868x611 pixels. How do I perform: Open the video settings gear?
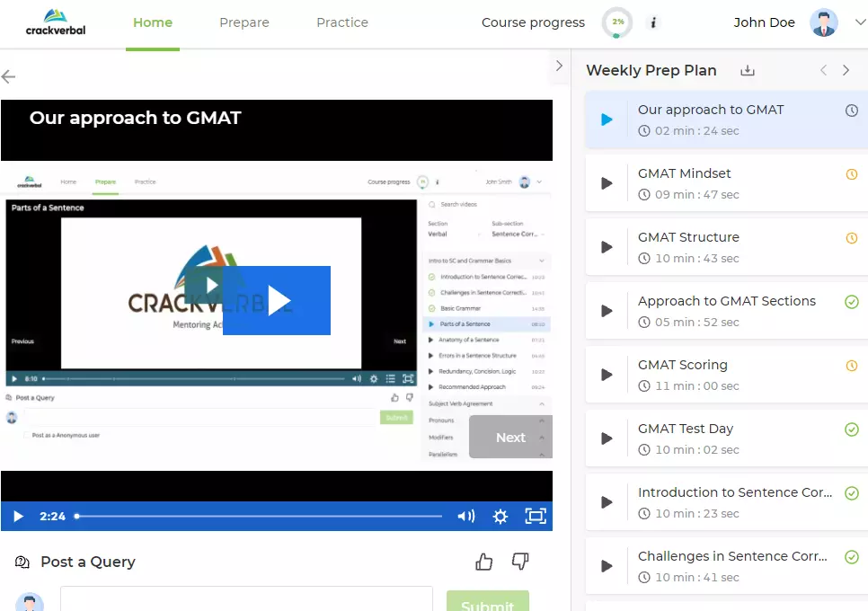[500, 517]
